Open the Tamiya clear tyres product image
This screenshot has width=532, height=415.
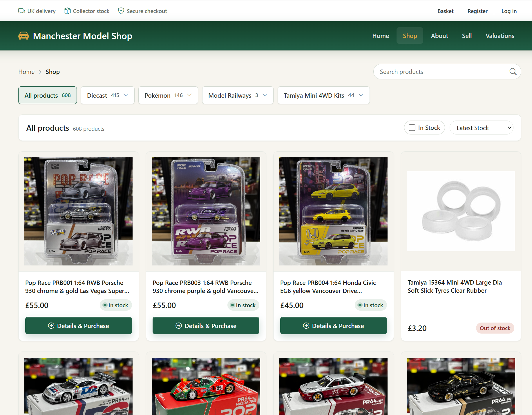click(x=461, y=211)
